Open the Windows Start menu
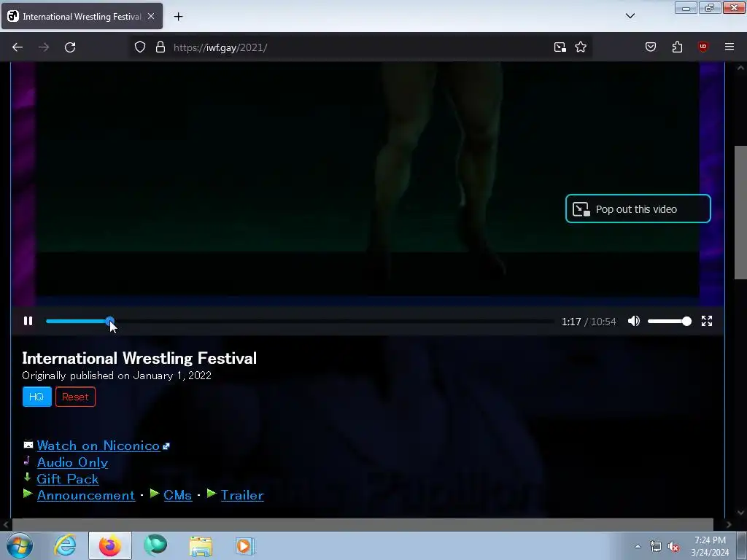The width and height of the screenshot is (747, 560). pyautogui.click(x=20, y=545)
